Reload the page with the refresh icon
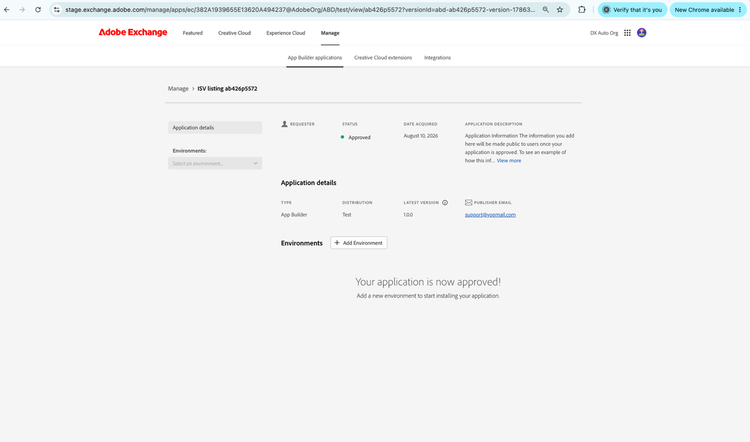Image resolution: width=750 pixels, height=442 pixels. point(38,10)
